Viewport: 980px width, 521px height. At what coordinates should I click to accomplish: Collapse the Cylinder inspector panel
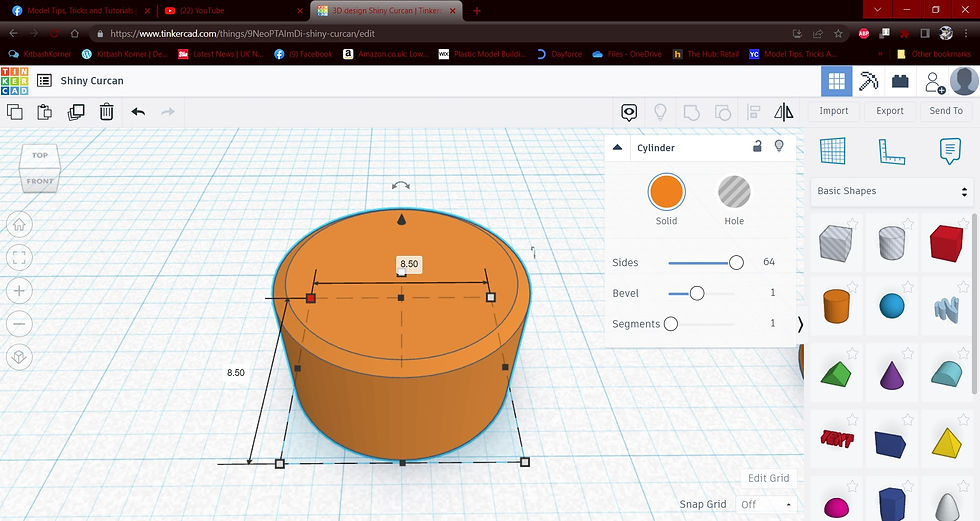[x=618, y=147]
